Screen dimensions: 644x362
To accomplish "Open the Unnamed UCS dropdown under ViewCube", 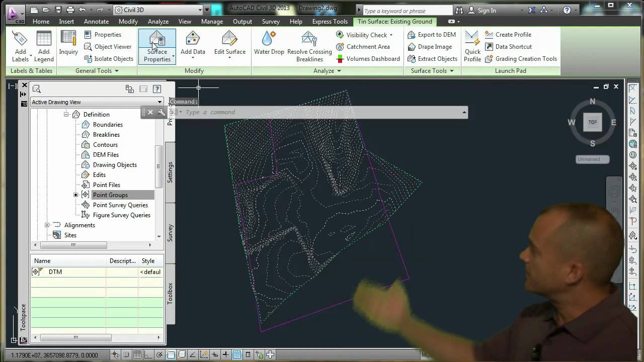I will (592, 159).
